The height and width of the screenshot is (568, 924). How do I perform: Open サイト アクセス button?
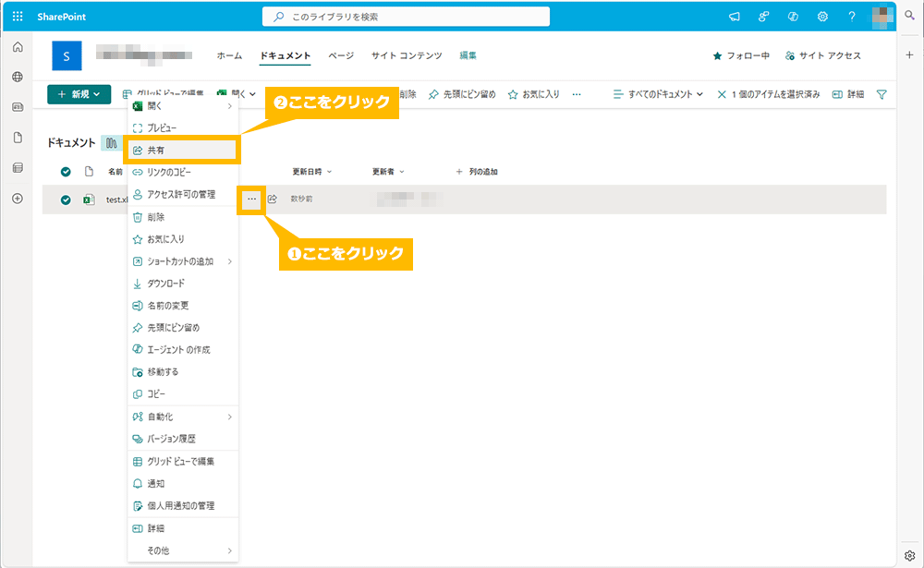coord(822,55)
